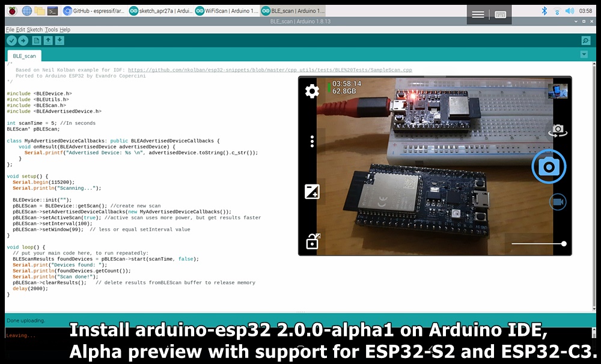Open the Tools menu
This screenshot has width=601, height=364.
coord(51,29)
